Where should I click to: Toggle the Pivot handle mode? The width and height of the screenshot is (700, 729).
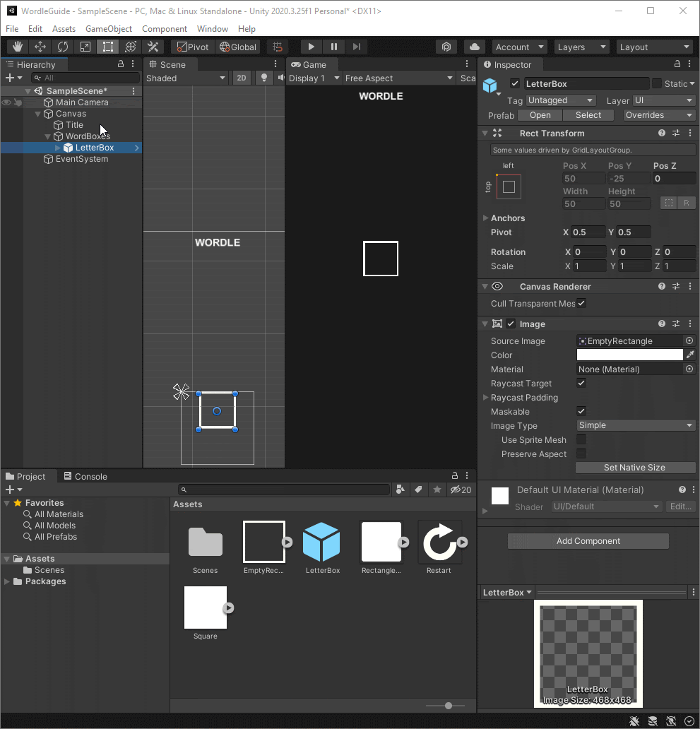point(191,47)
